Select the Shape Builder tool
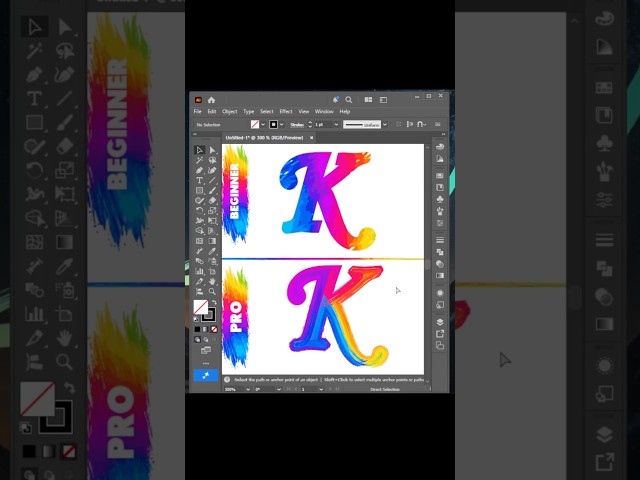The height and width of the screenshot is (480, 640). click(x=200, y=231)
